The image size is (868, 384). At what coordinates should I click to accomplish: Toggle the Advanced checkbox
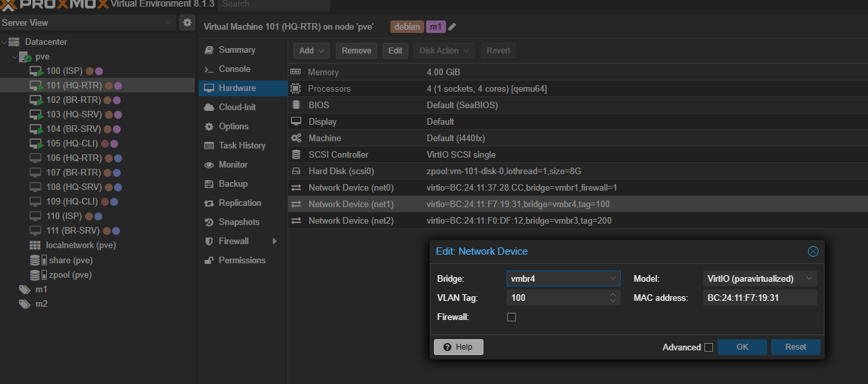click(x=708, y=348)
